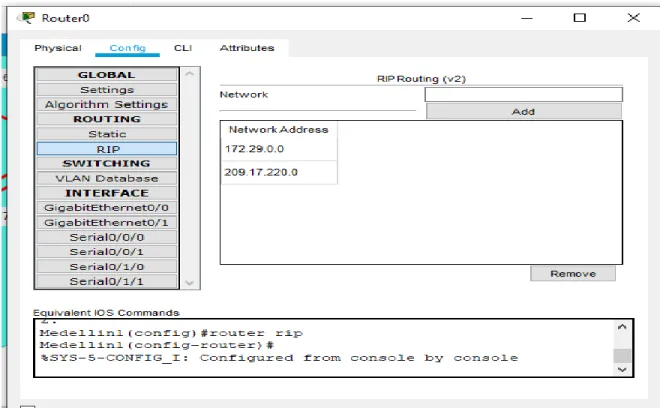This screenshot has width=660, height=408.
Task: Select network 172.29.0.0 row
Action: pyautogui.click(x=279, y=149)
